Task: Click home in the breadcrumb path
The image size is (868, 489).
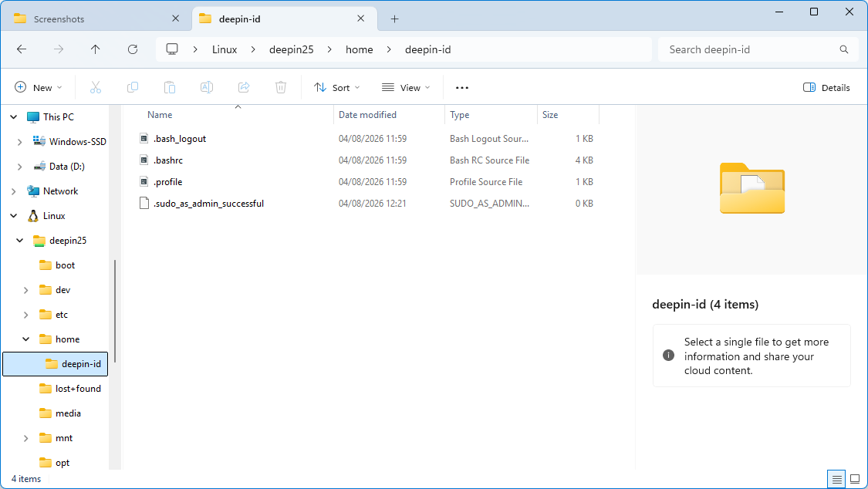Action: tap(360, 49)
